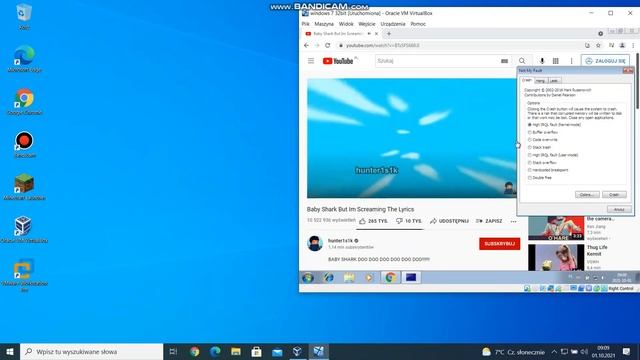Like the video (265 TYS.)
640x360 pixels.
click(x=373, y=221)
